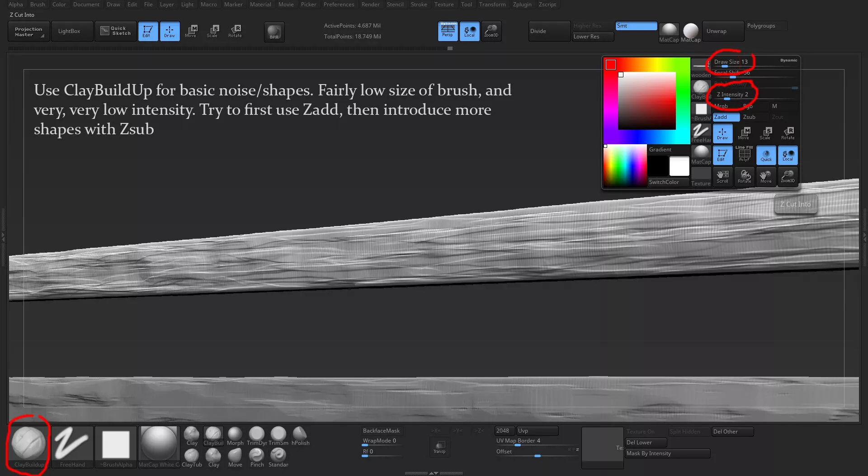Pick the Morph brush
868x476 pixels.
[235, 436]
